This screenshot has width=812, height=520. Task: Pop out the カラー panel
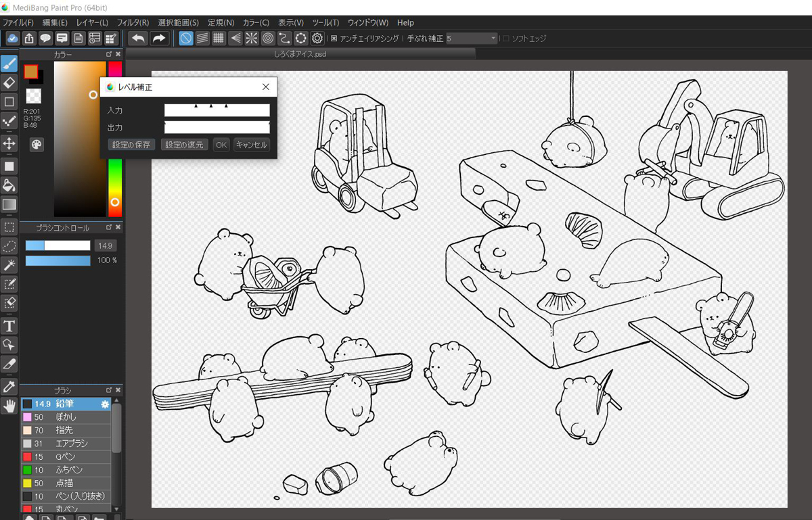click(109, 54)
